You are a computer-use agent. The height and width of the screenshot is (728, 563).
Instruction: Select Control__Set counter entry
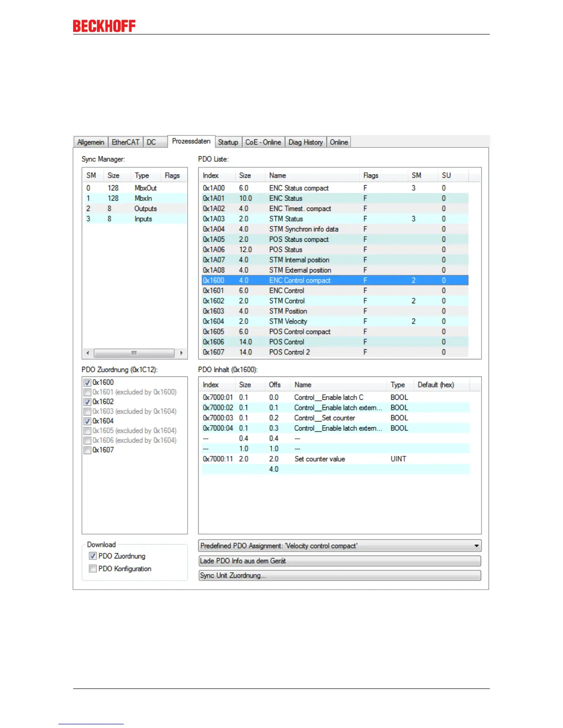(336, 418)
